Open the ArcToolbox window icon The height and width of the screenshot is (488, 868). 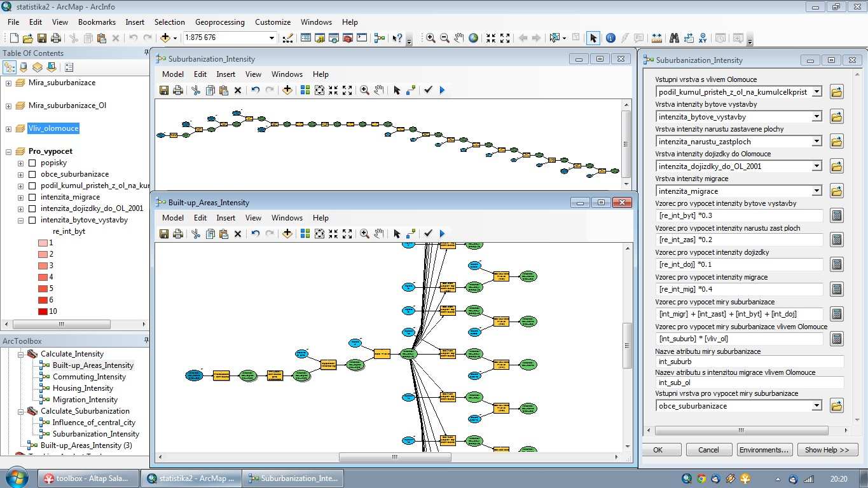click(348, 38)
